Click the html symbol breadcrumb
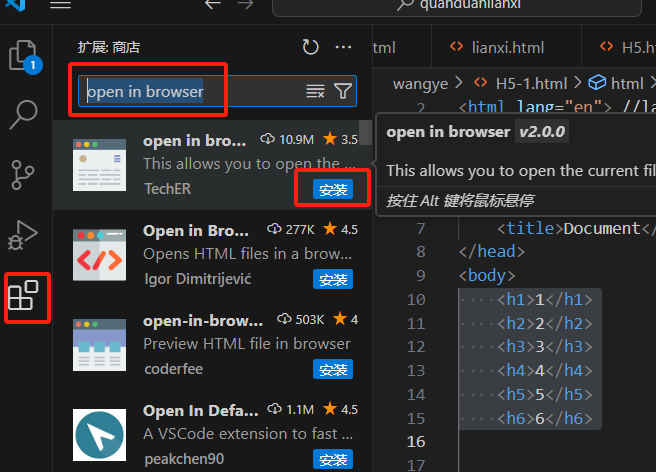The width and height of the screenshot is (656, 472). 627,84
